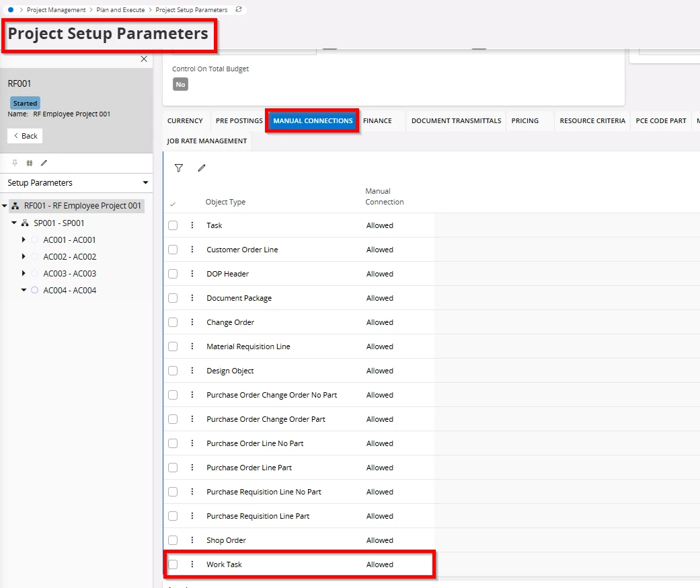Image resolution: width=700 pixels, height=588 pixels.
Task: Click the Back button
Action: click(x=25, y=136)
